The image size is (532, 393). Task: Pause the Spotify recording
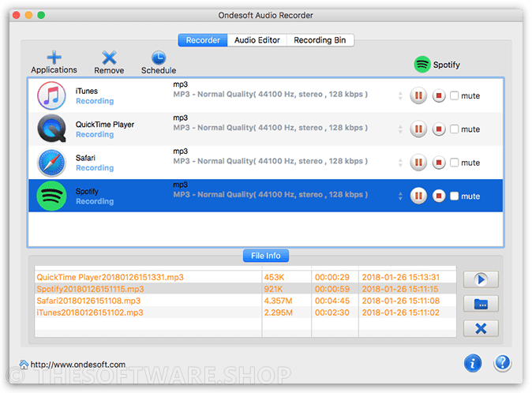click(418, 196)
